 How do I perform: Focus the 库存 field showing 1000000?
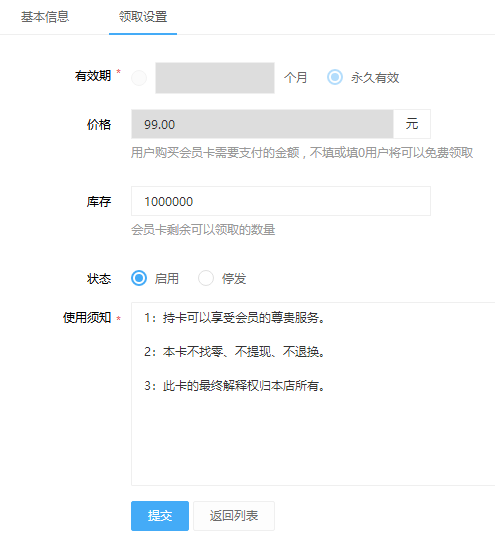(x=281, y=201)
